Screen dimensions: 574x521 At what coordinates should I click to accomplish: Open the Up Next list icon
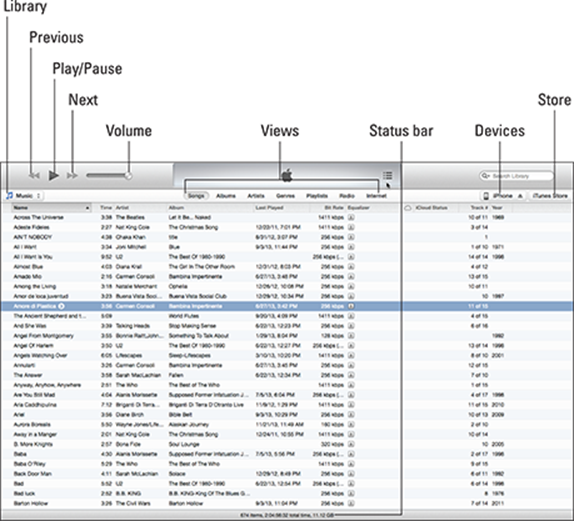tap(387, 176)
